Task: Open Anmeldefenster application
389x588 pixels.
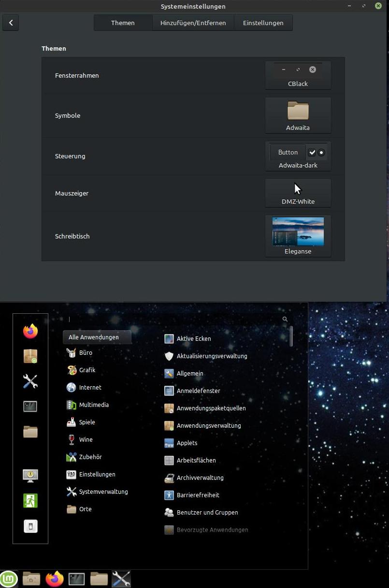Action: (x=192, y=391)
